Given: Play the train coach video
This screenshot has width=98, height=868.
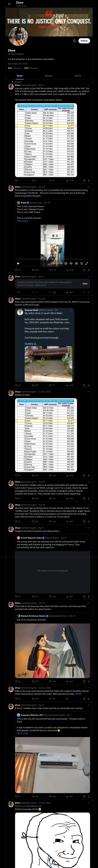Looking at the screenshot, I should 18,263.
